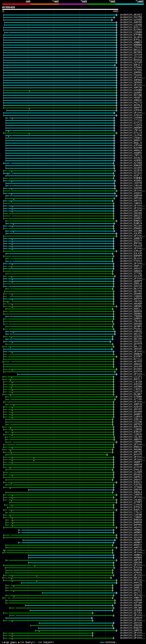
Task: Open hit UniRef100_Q209Q5
Action: (x=131, y=20)
